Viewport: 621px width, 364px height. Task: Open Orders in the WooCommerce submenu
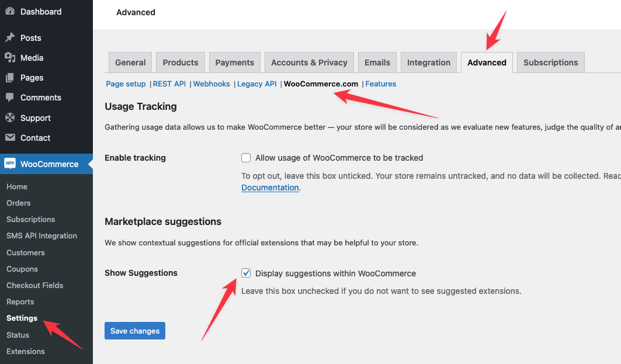(19, 203)
